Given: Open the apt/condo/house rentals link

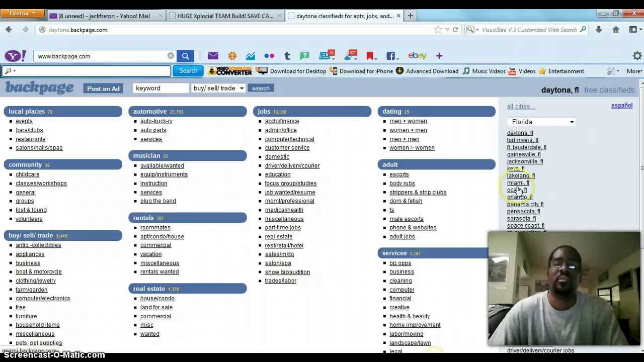Looking at the screenshot, I should pyautogui.click(x=162, y=236).
